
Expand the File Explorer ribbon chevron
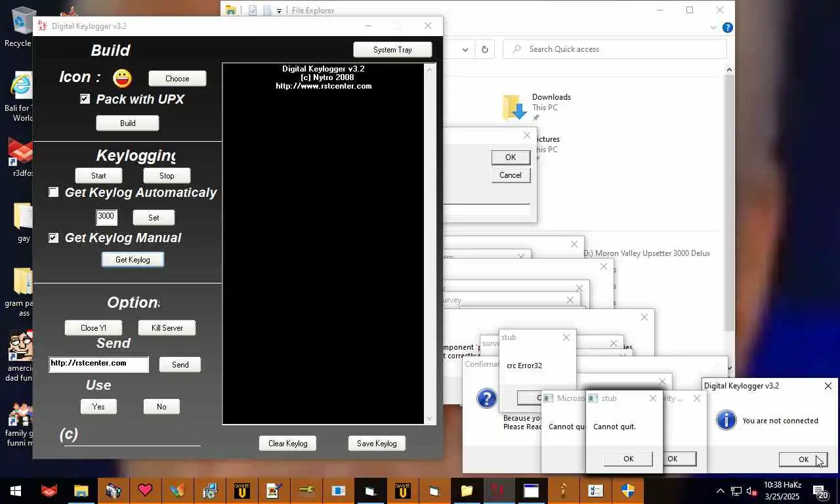click(x=714, y=28)
